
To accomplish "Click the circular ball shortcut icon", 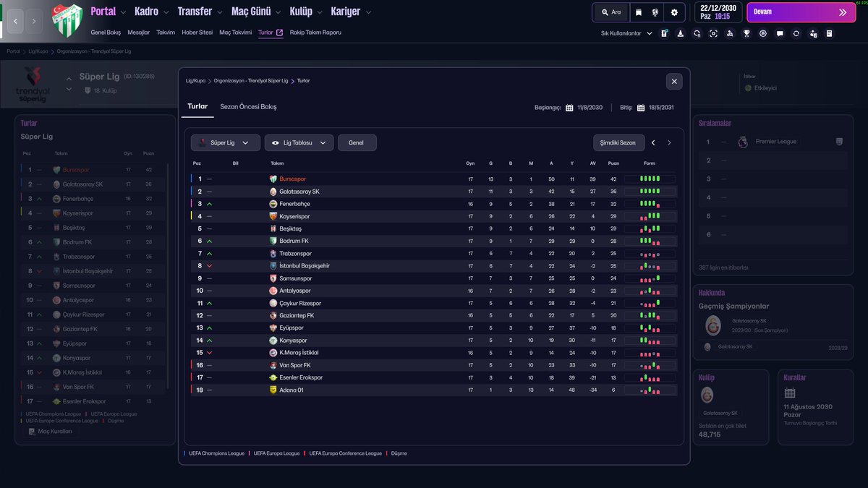I will pos(763,33).
